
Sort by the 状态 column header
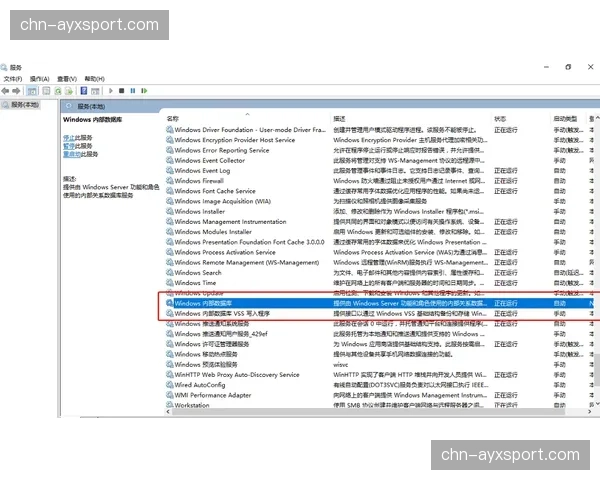(x=500, y=119)
